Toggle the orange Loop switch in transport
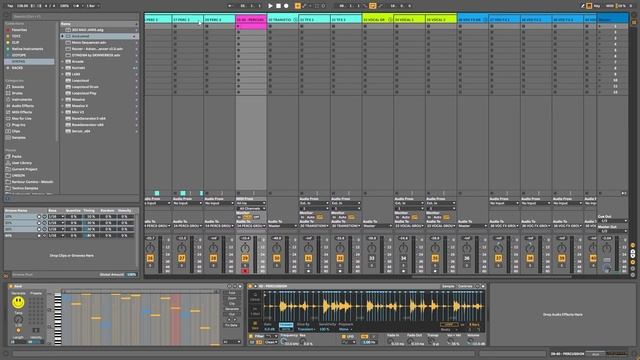Viewport: 640px width, 360px height. click(372, 6)
